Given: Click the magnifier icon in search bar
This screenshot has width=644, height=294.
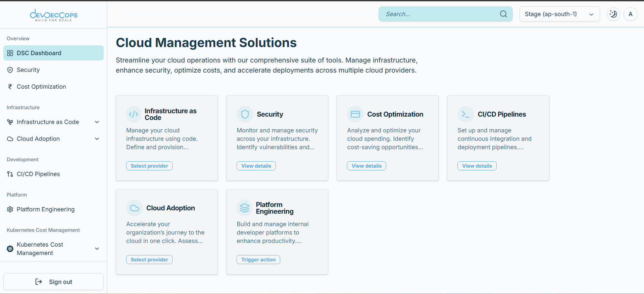Looking at the screenshot, I should point(503,14).
